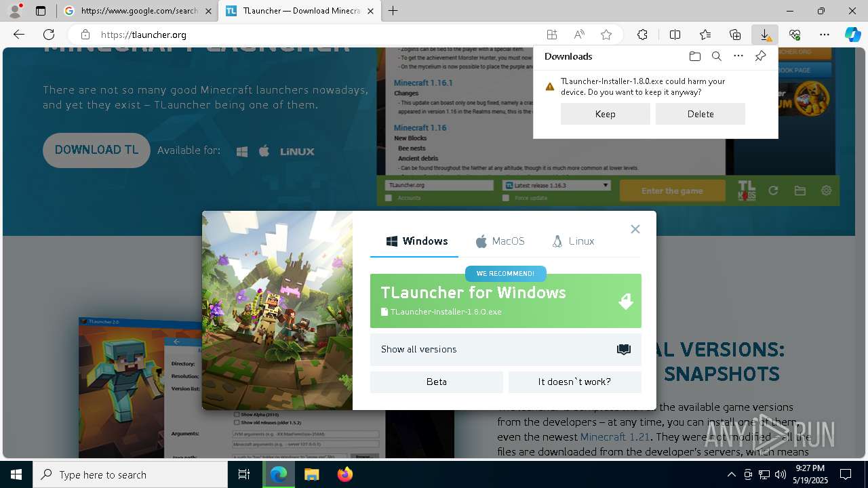Click the taskbar search box
Screen dimensions: 868x488
pyautogui.click(x=130, y=474)
